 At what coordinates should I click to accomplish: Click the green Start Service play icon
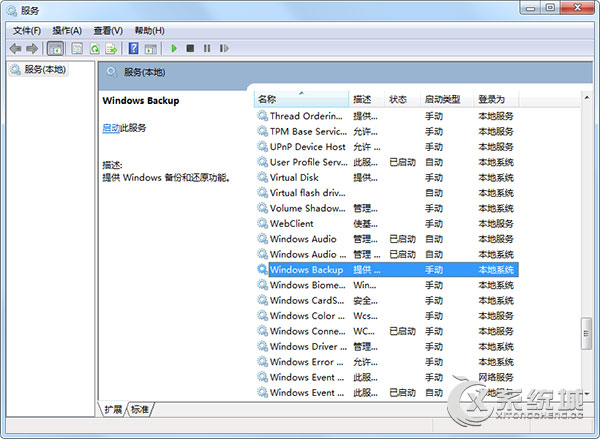174,48
